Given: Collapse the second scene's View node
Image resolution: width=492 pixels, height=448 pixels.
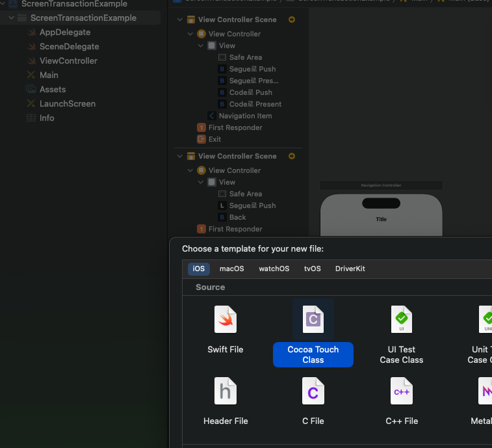Looking at the screenshot, I should click(200, 182).
